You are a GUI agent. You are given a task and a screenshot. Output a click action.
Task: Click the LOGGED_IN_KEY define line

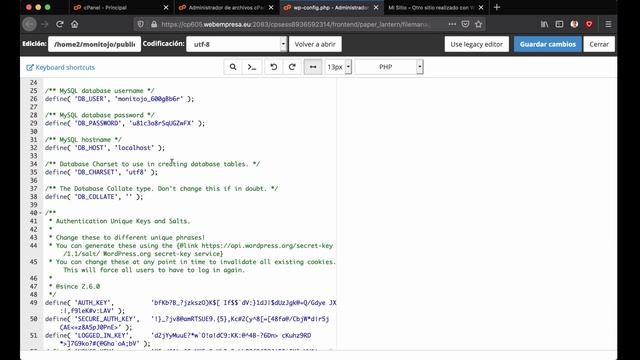click(178, 339)
